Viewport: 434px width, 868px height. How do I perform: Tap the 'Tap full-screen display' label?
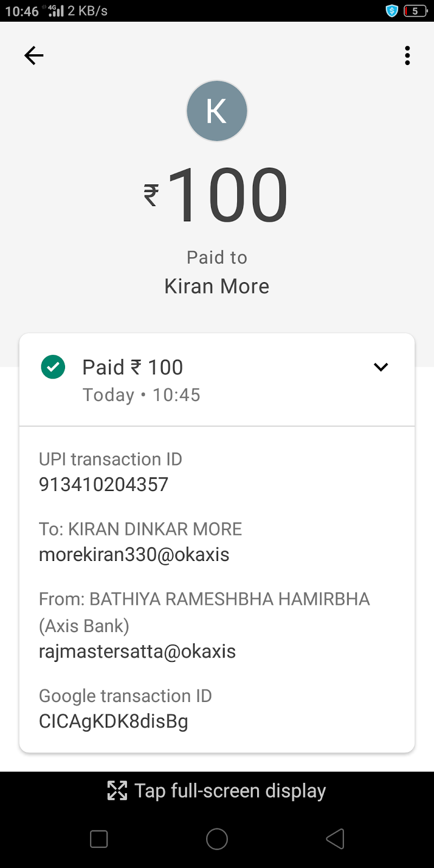point(230,790)
